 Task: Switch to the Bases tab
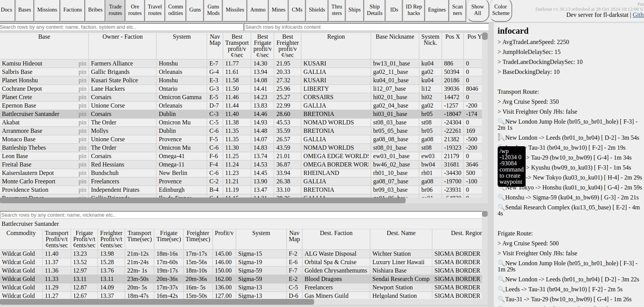tap(25, 10)
